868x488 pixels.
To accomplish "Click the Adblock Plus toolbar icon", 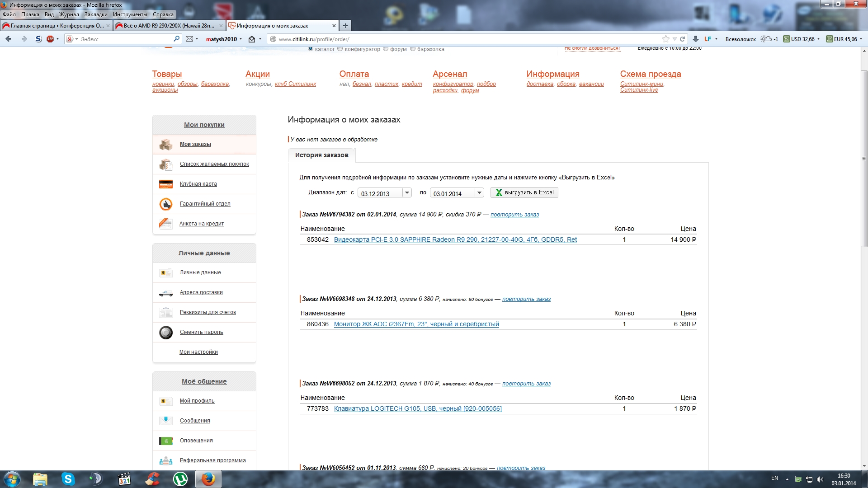I will [50, 39].
